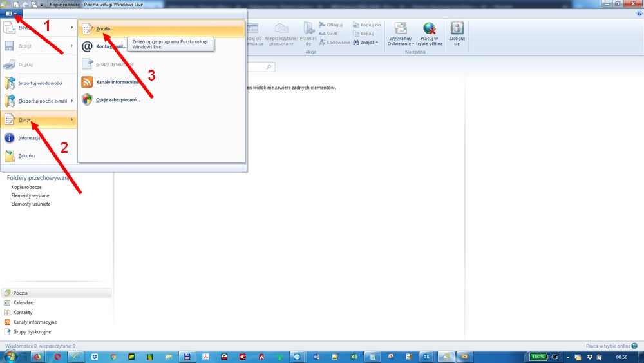
Task: Click the help icon at top right
Action: pos(639,14)
